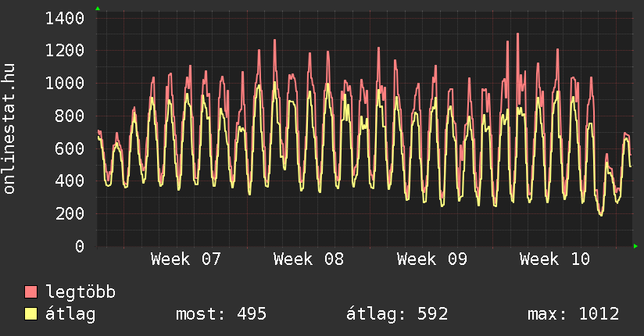This screenshot has height=336, width=644.
Task: Select the legtöbb legend label
Action: 81,292
